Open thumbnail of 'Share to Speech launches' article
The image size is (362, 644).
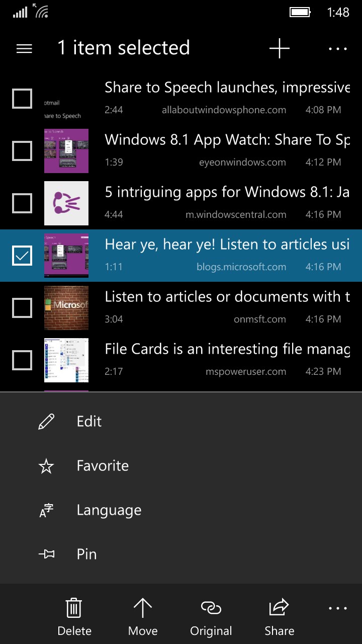click(x=66, y=99)
